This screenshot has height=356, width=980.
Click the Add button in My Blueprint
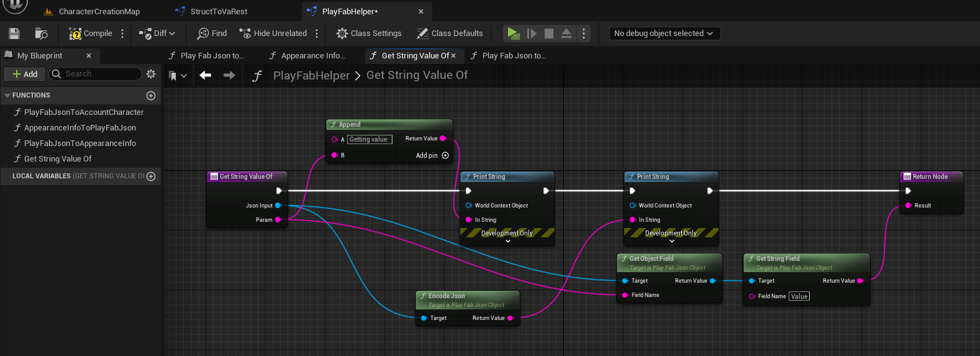point(25,74)
